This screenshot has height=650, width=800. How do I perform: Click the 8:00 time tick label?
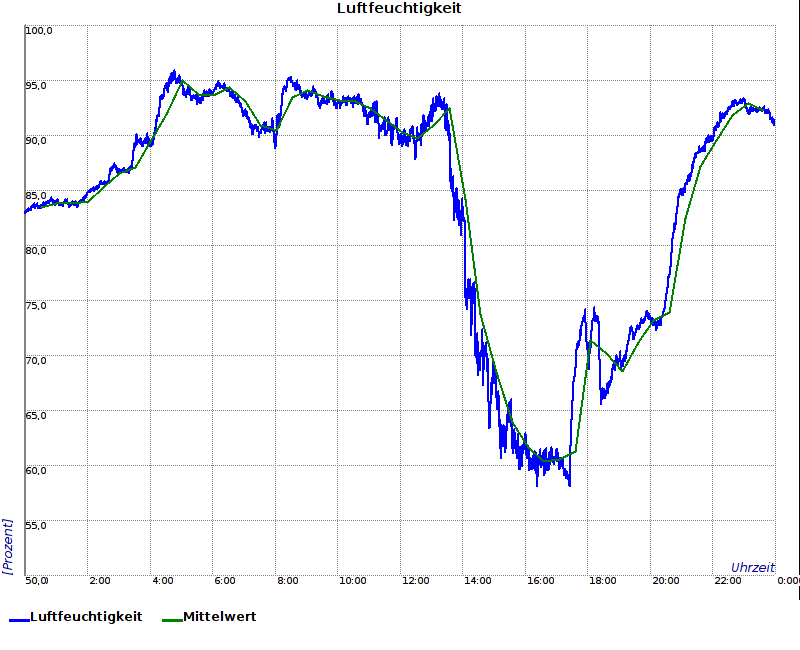point(288,581)
